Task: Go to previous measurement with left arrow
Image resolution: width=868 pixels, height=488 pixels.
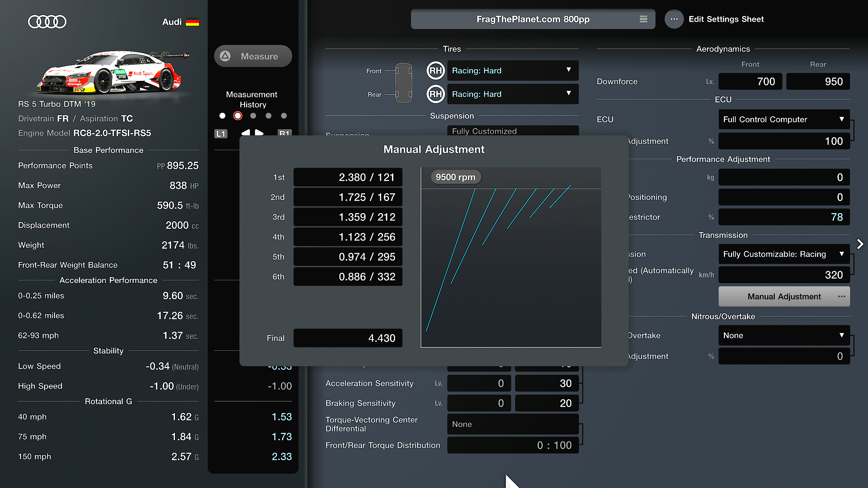Action: 246,133
